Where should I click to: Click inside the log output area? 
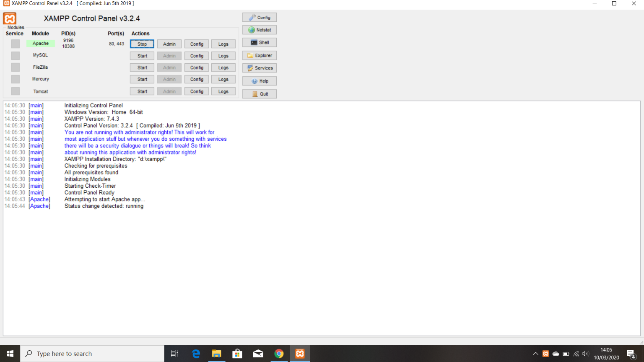coord(322,268)
